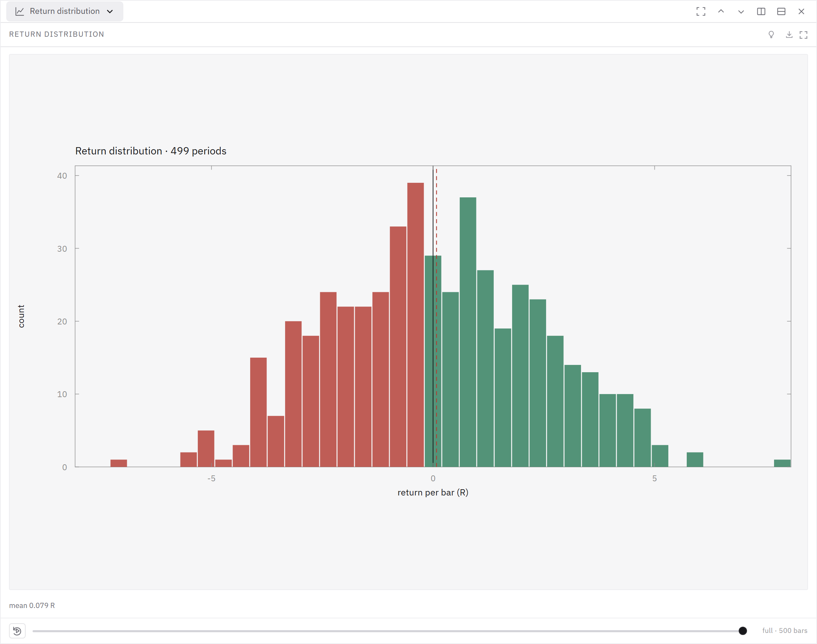Click chart title 'Return distribution · 499 periods'
This screenshot has height=644, width=817.
coord(151,151)
